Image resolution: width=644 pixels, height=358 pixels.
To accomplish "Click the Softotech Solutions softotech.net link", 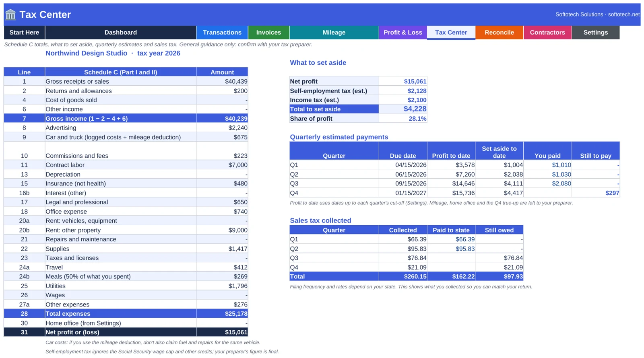I will pyautogui.click(x=597, y=14).
